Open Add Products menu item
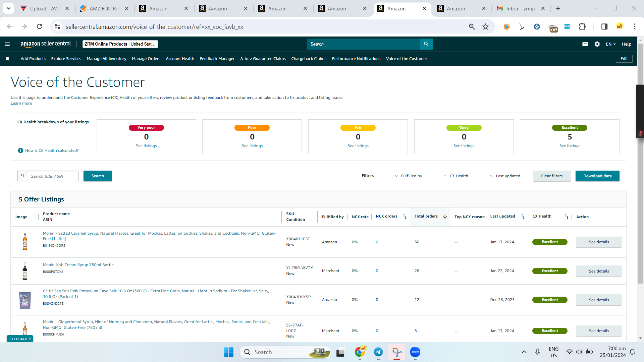Screen dimensions: 644x362 (x=33, y=59)
